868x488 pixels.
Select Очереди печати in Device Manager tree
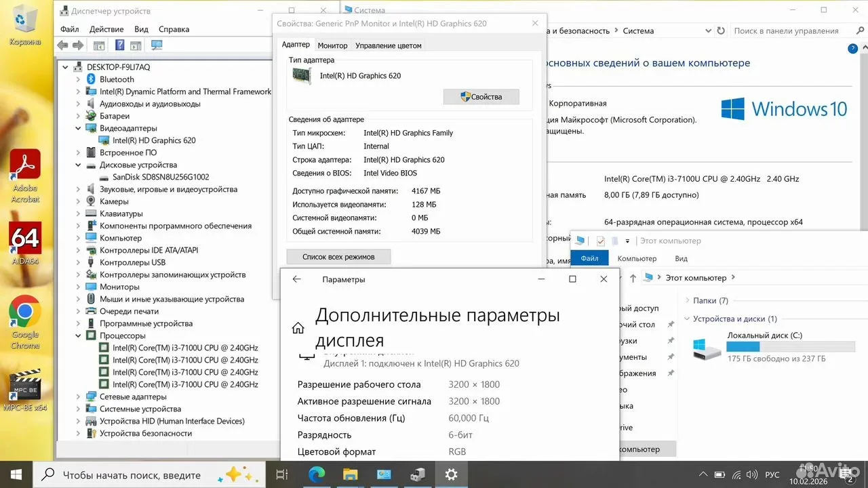129,311
